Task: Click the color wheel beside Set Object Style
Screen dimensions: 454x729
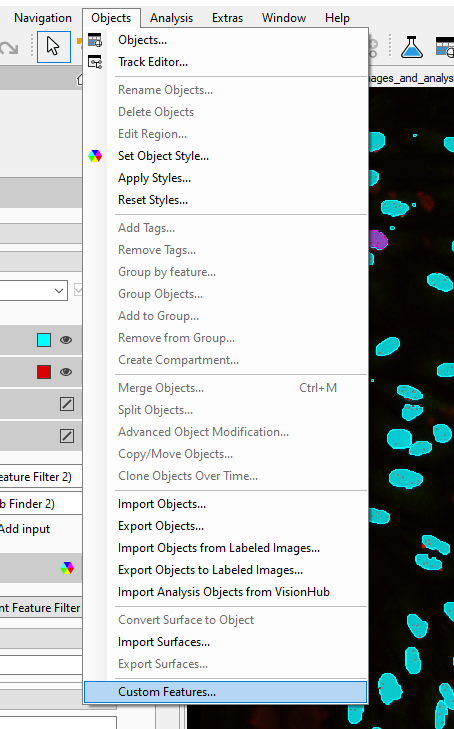Action: (95, 156)
